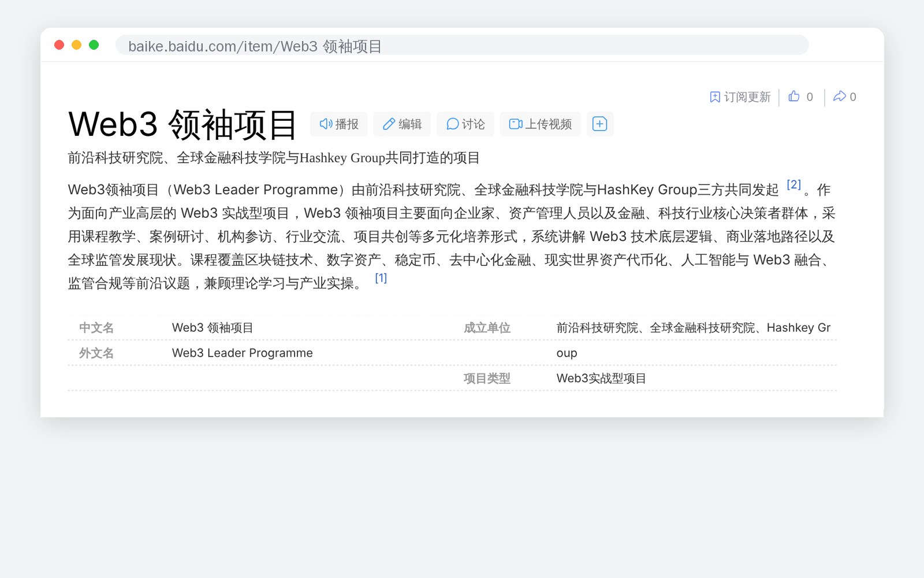Open citation reference [2]
The image size is (924, 578).
pyautogui.click(x=794, y=184)
